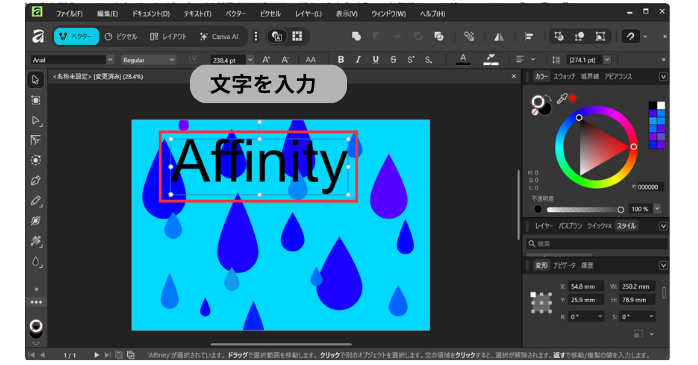Select the Node tool
The image size is (698, 365).
coord(36,121)
